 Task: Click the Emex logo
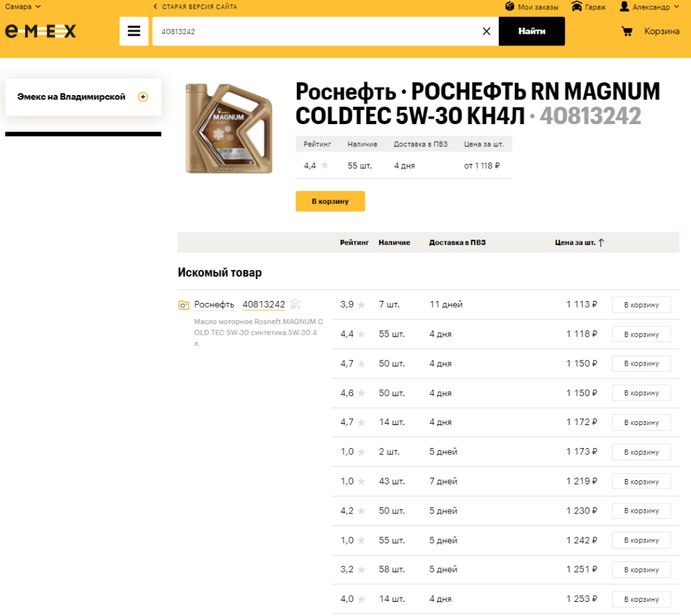point(40,31)
